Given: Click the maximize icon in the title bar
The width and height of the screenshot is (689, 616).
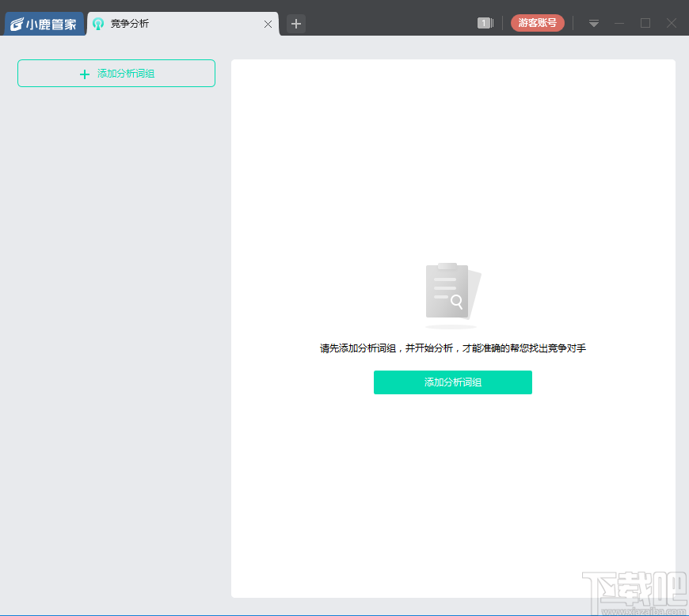Looking at the screenshot, I should tap(645, 23).
